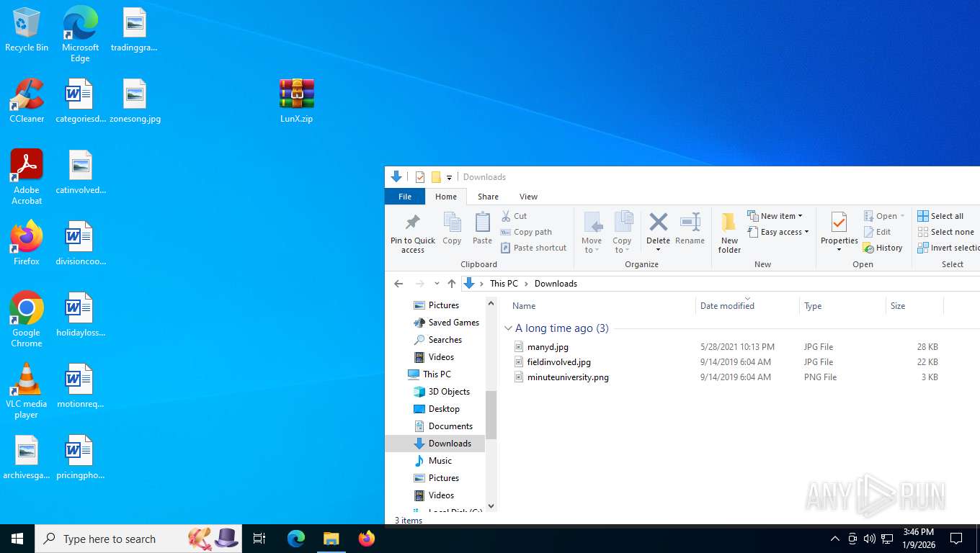Click the Paste ribbon button
Viewport: 980px width, 553px height.
click(482, 229)
